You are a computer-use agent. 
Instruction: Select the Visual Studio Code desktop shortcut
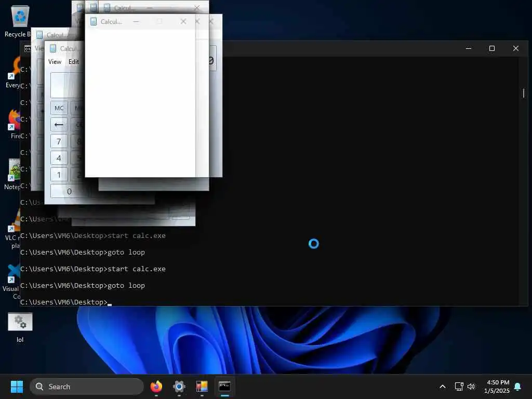tap(11, 282)
